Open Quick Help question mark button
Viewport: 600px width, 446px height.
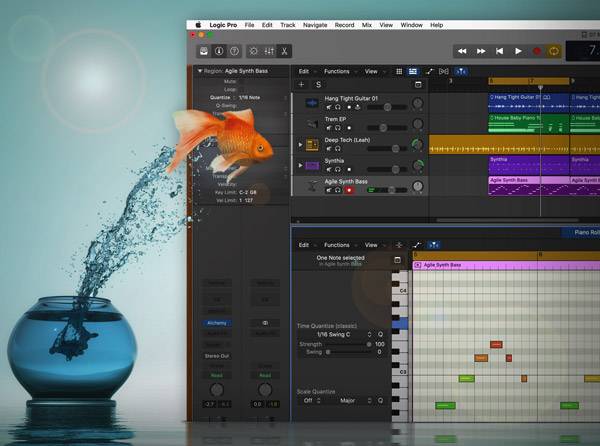[235, 51]
